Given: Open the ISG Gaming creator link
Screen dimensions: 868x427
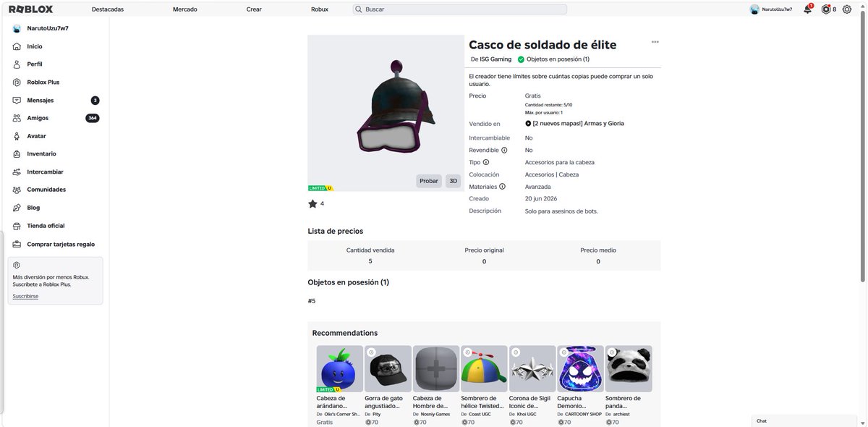Looking at the screenshot, I should click(x=495, y=59).
